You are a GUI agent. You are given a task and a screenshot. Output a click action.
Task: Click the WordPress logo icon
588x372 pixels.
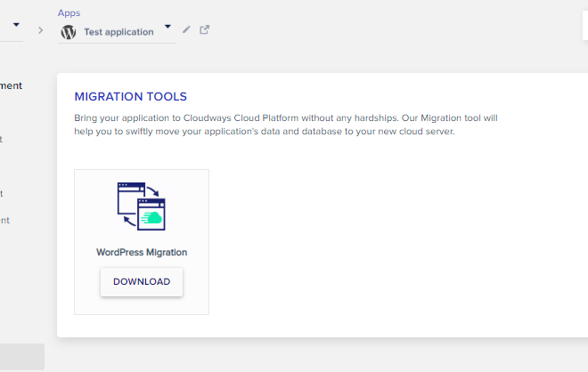(69, 32)
